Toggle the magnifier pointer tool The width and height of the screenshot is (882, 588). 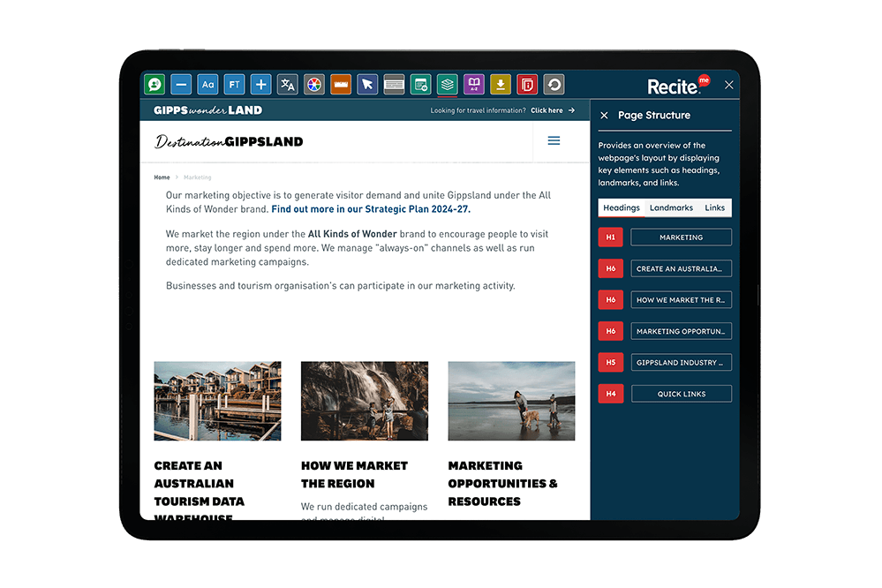click(367, 84)
